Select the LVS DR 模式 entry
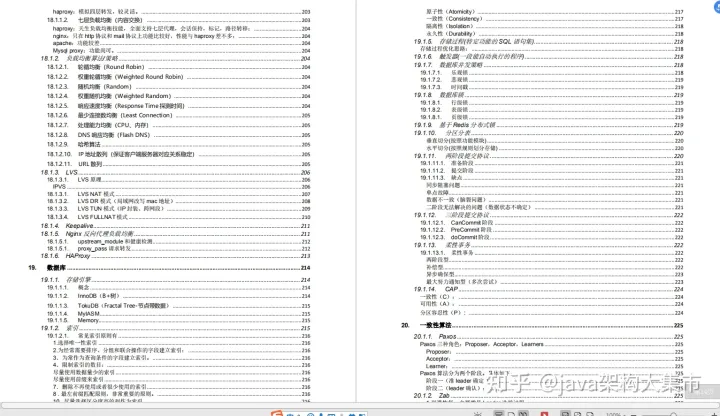 [179, 201]
